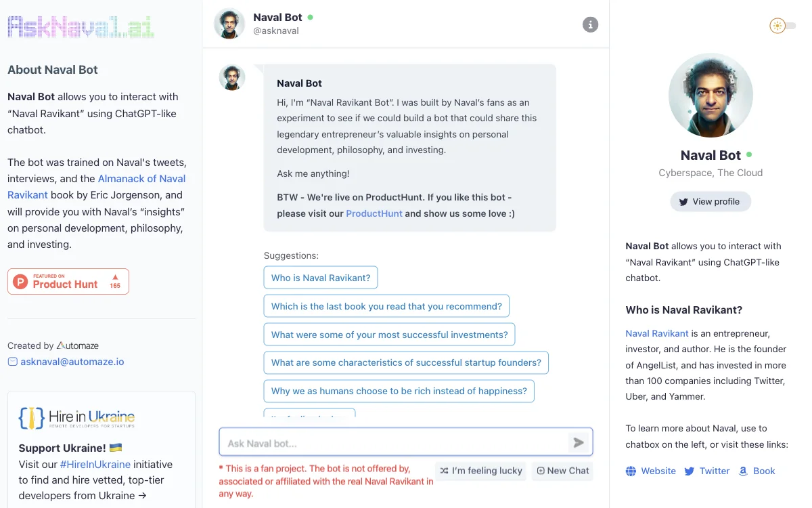The width and height of the screenshot is (812, 508).
Task: Open the Hire in Ukraine logo
Action: 76,417
